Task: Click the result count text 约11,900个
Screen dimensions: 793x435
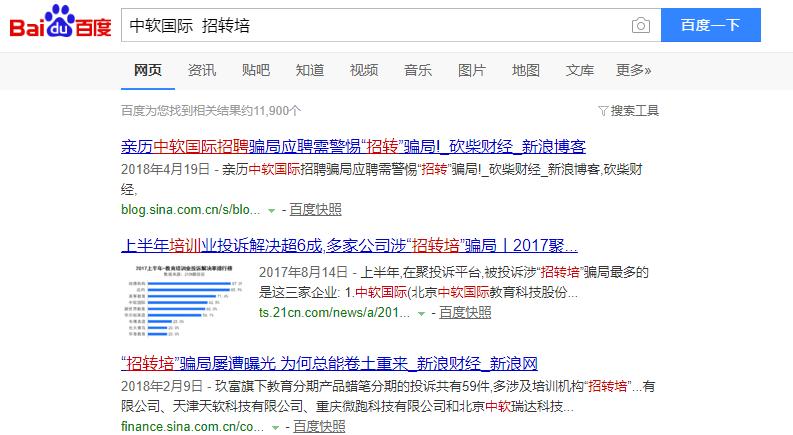Action: click(277, 111)
